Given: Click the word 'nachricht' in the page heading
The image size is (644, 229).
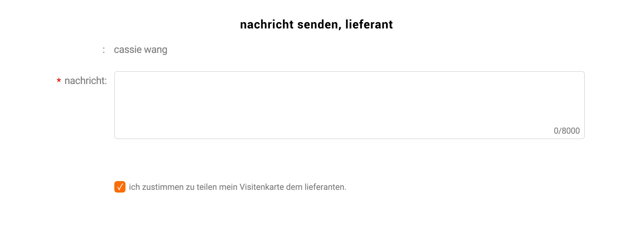Looking at the screenshot, I should click(x=267, y=24).
